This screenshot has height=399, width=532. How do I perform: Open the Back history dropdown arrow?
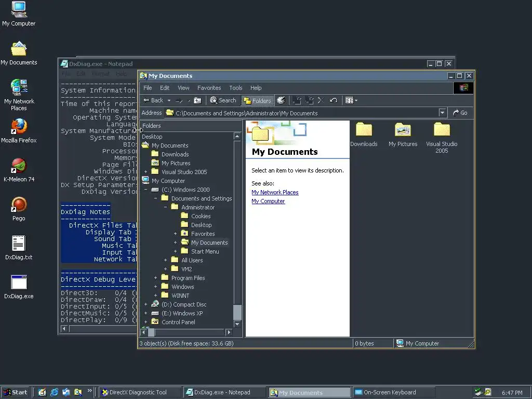(169, 100)
